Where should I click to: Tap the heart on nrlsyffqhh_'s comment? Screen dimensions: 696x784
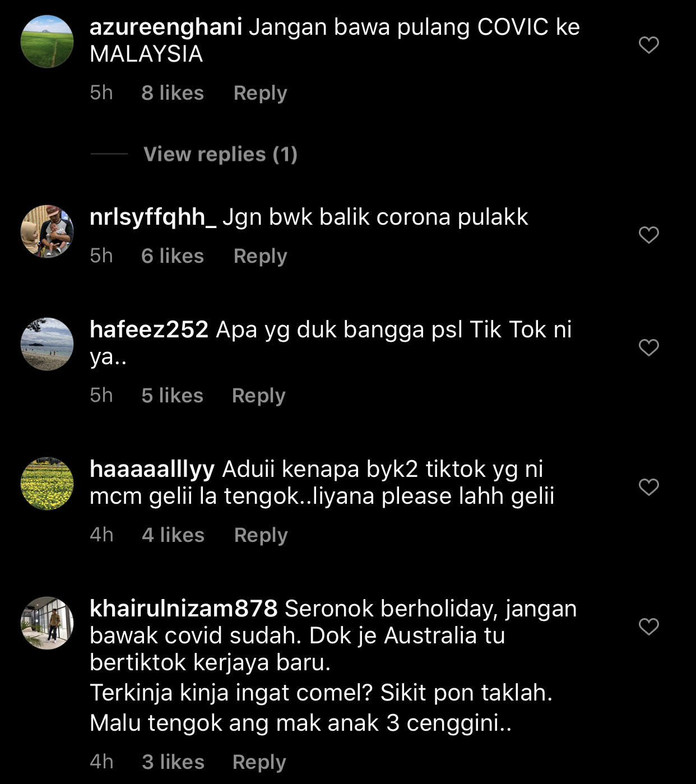coord(648,235)
